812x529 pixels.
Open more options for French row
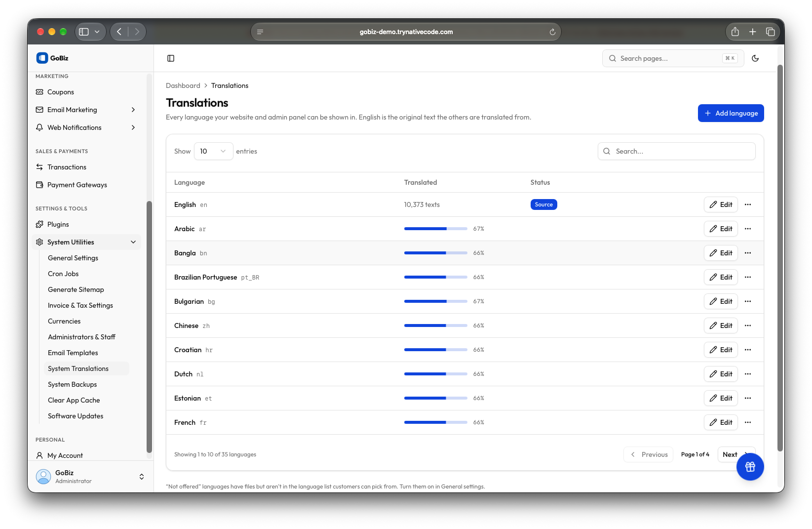(x=748, y=422)
